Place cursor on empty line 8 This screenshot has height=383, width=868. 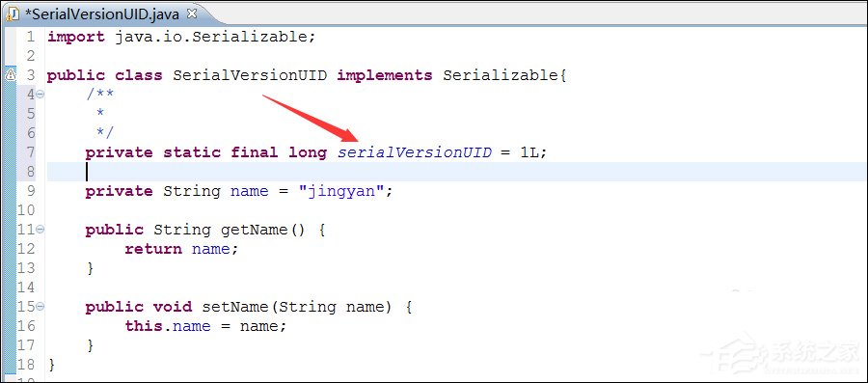click(457, 172)
